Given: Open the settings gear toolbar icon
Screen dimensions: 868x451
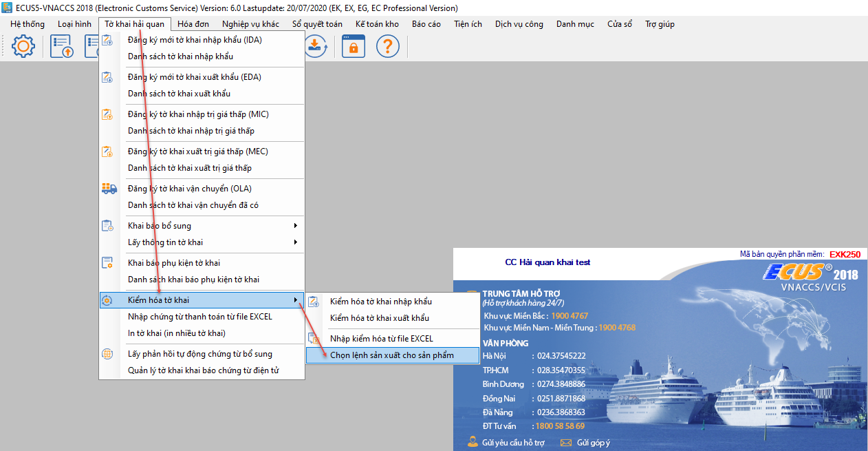Looking at the screenshot, I should click(x=23, y=47).
